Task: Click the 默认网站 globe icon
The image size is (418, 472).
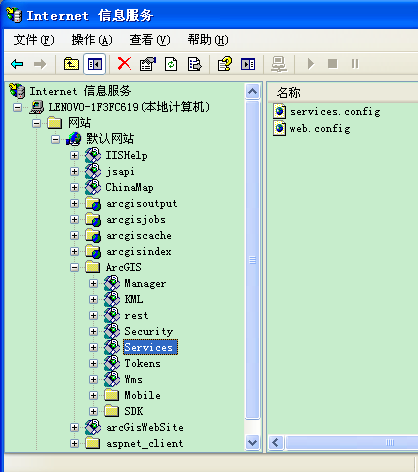Action: coord(74,139)
